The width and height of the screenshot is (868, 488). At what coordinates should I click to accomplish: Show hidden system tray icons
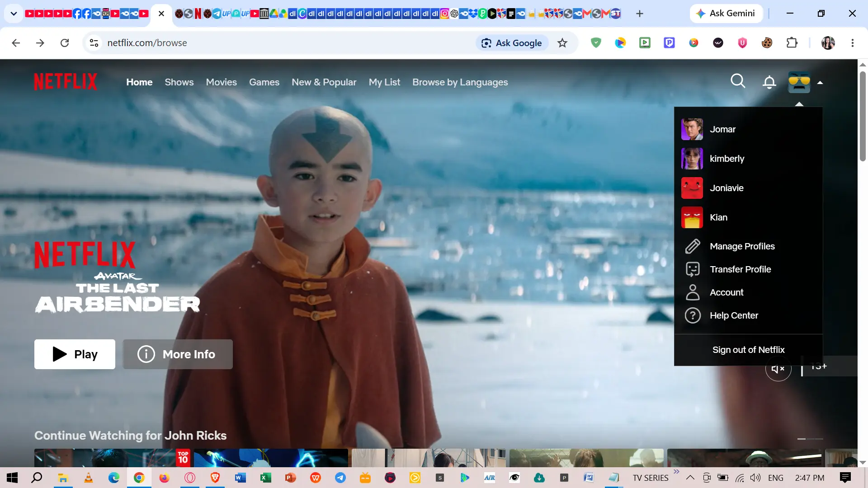point(690,478)
